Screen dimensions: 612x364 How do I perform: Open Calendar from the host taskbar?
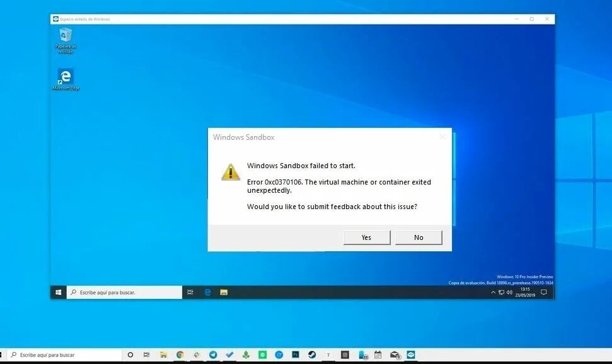pos(378,355)
